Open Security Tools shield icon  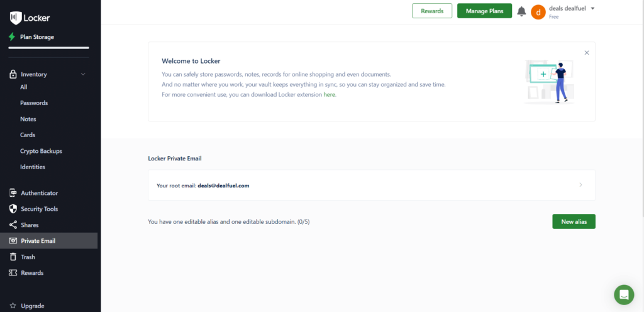(13, 209)
